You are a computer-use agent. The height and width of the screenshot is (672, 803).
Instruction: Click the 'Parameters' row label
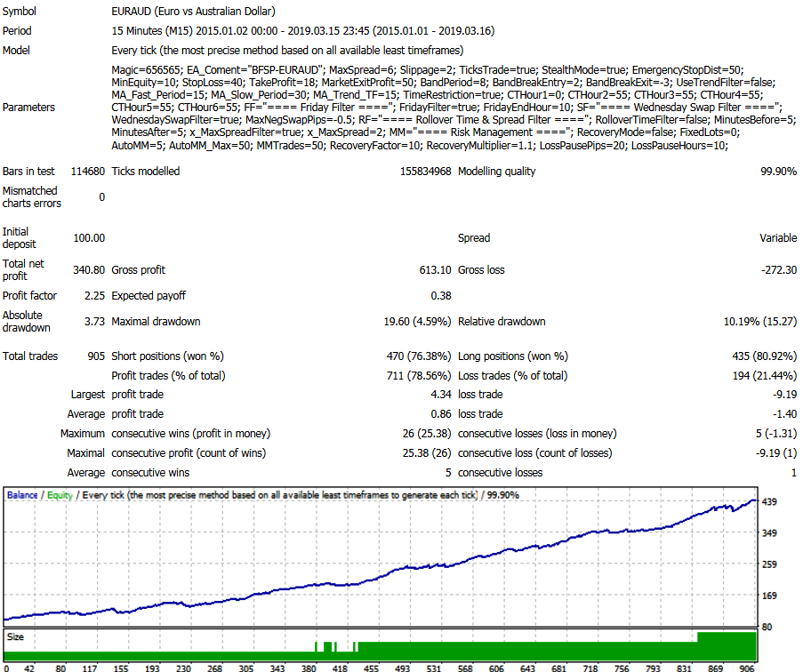[x=28, y=108]
